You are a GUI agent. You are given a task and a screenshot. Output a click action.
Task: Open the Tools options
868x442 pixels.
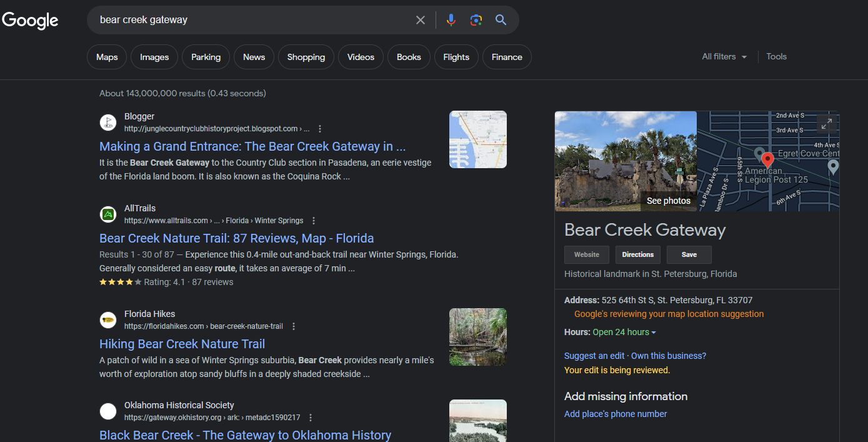776,56
